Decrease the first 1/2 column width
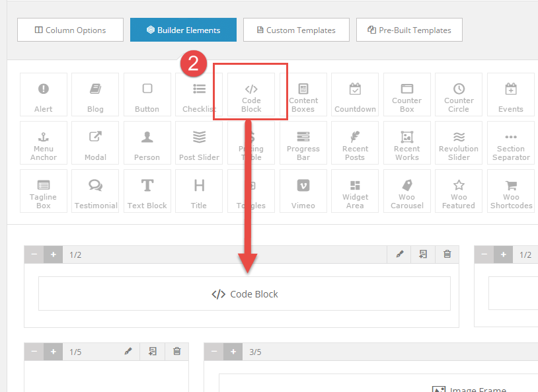 [x=34, y=255]
